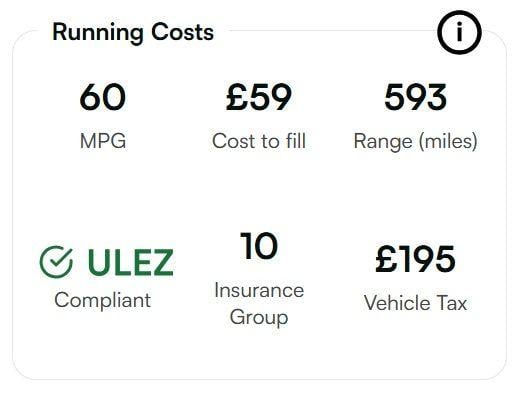Click the 60 MPG value

click(x=103, y=97)
